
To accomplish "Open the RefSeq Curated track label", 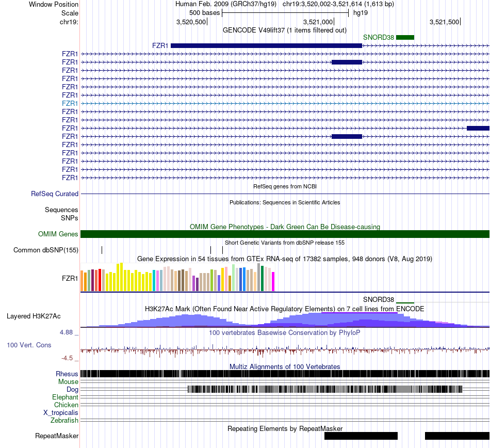I will click(x=55, y=194).
